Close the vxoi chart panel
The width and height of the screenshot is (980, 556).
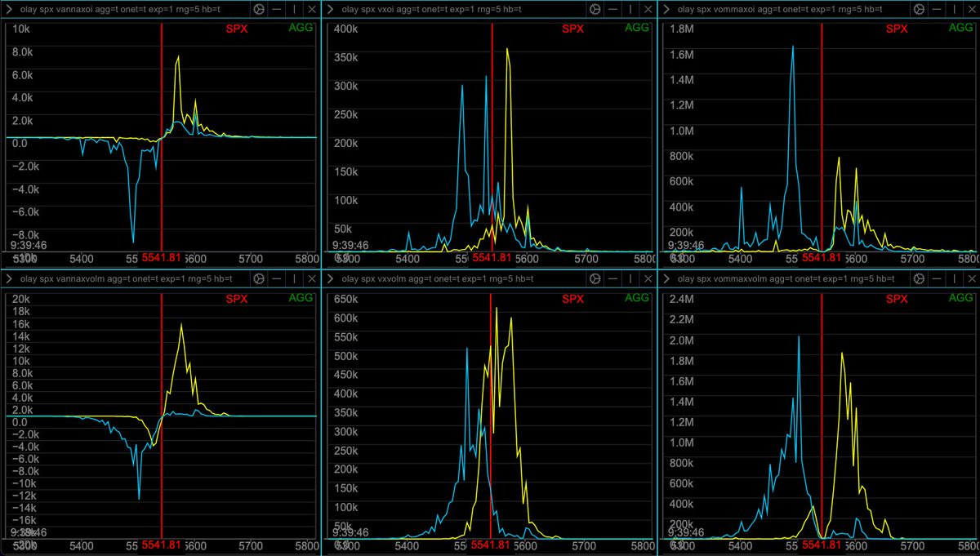648,10
